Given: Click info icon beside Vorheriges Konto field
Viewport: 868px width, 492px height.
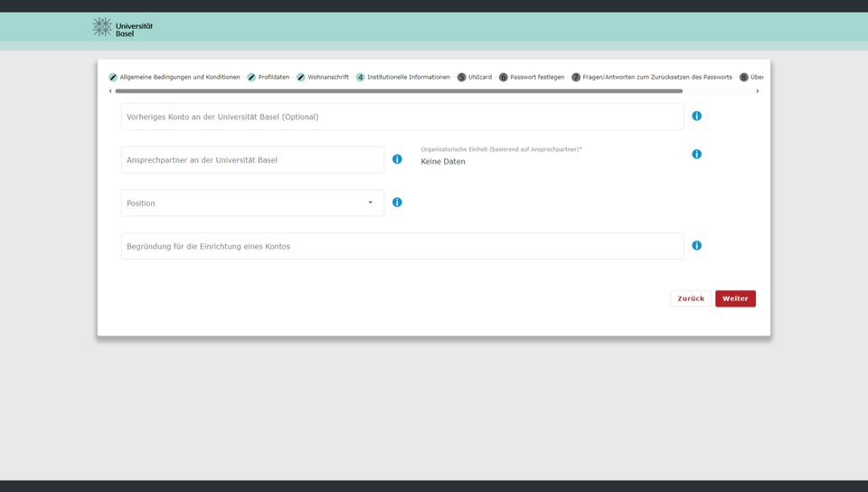Looking at the screenshot, I should tap(696, 116).
